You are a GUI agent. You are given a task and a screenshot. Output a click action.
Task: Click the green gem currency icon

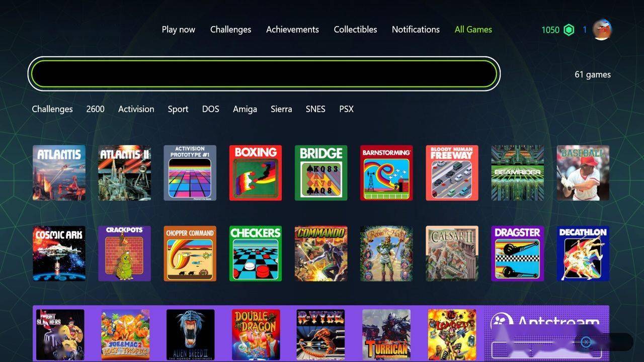[569, 30]
